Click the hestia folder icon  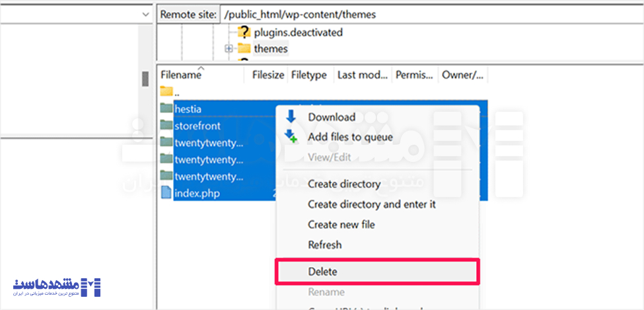pos(166,108)
